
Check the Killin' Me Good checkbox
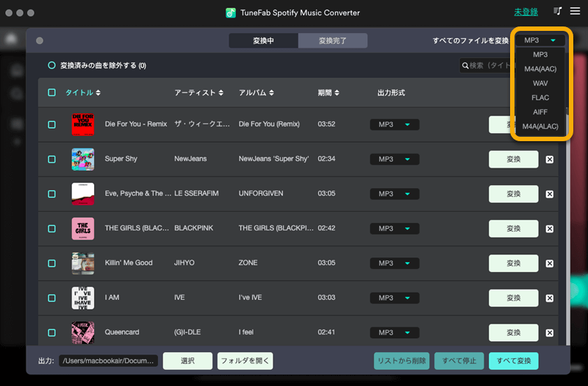[51, 263]
